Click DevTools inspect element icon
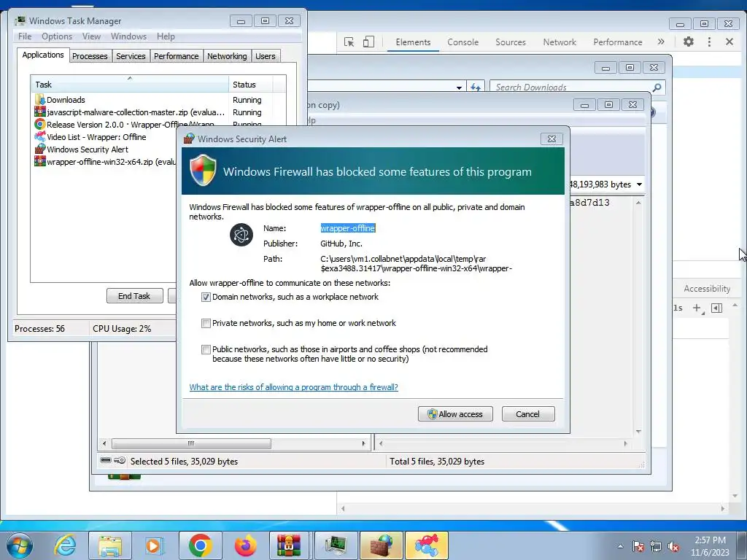The width and height of the screenshot is (747, 560). 349,42
